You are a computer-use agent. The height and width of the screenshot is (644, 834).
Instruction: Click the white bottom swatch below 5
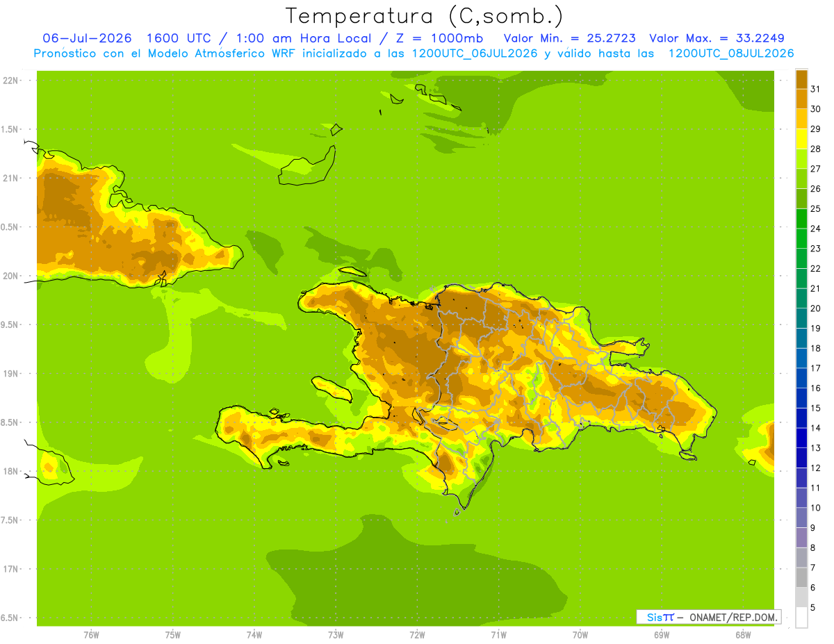point(801,618)
